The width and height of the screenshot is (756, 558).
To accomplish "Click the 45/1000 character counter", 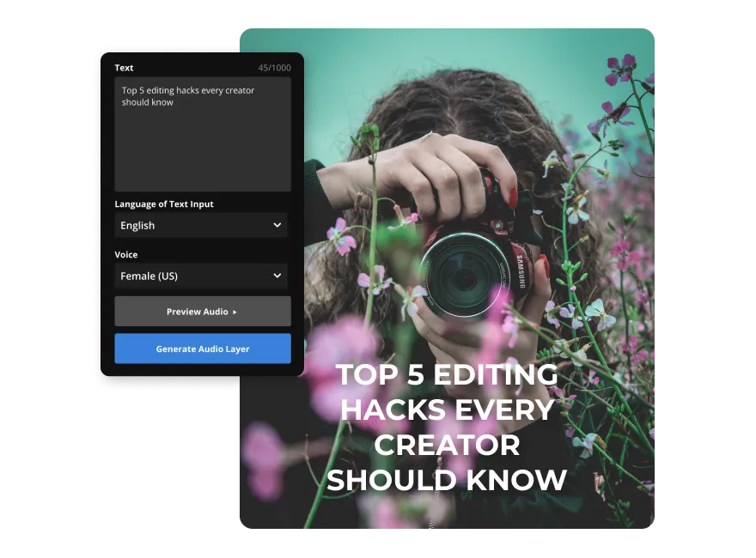I will [x=274, y=68].
